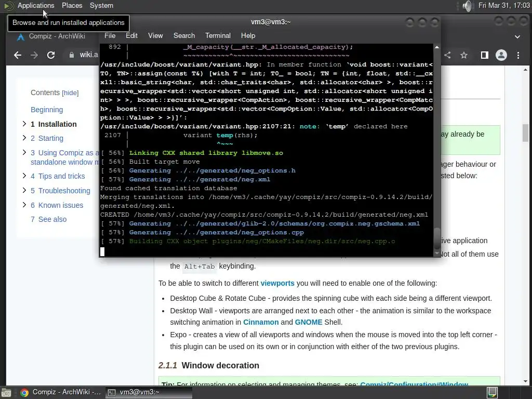Share this page via share icon
The image size is (532, 399).
(447, 55)
